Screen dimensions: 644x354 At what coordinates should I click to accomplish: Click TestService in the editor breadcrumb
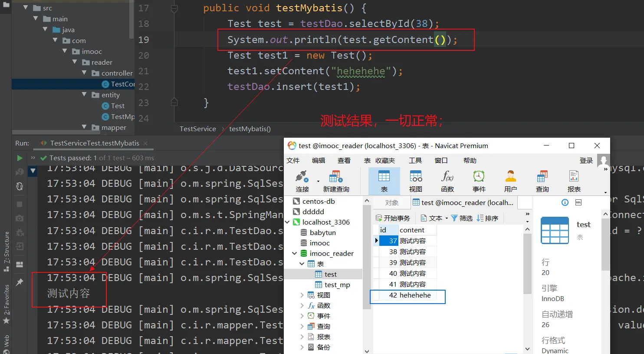coord(198,129)
